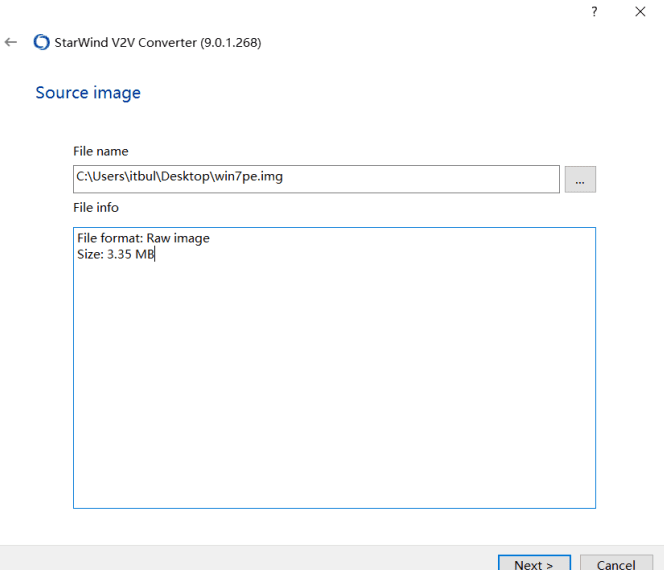The image size is (664, 570).
Task: Go back using the left arrow
Action: pos(11,42)
